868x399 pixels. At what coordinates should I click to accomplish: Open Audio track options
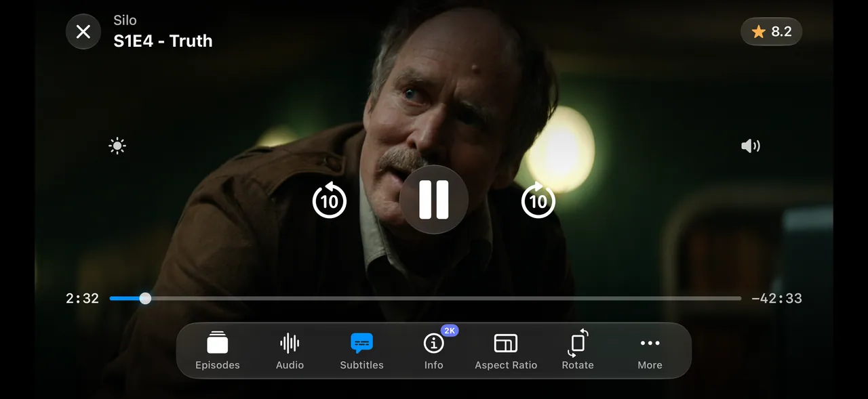(x=290, y=351)
